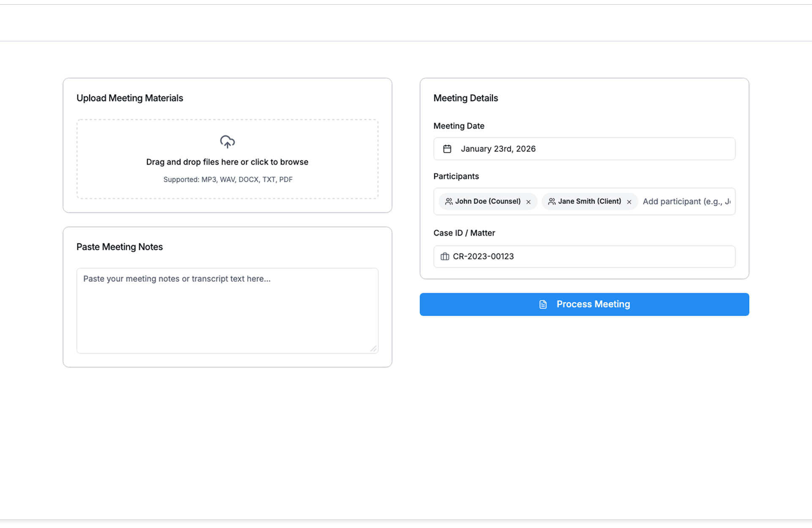Select the John Doe (Counsel) chip label

488,201
